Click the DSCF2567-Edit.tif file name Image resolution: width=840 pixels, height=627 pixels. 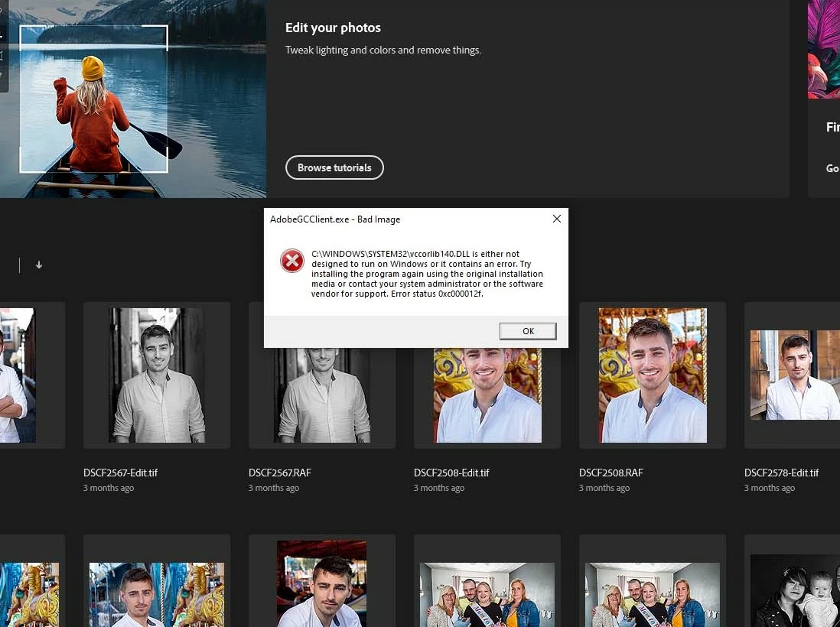click(x=121, y=473)
